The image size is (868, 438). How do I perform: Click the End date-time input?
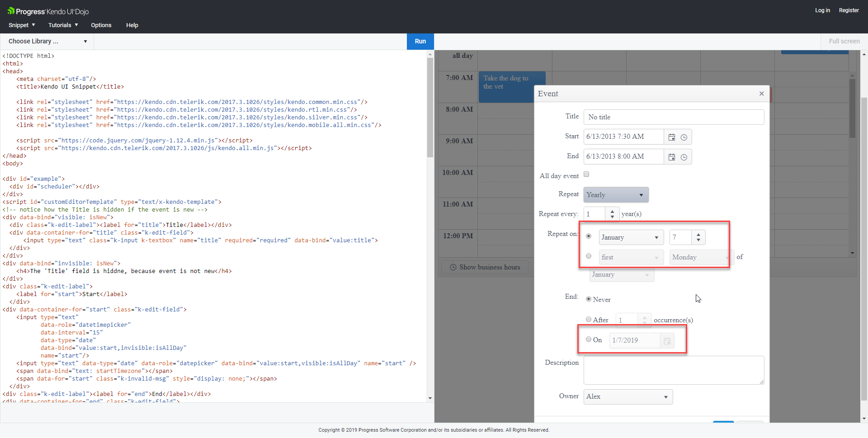click(623, 157)
